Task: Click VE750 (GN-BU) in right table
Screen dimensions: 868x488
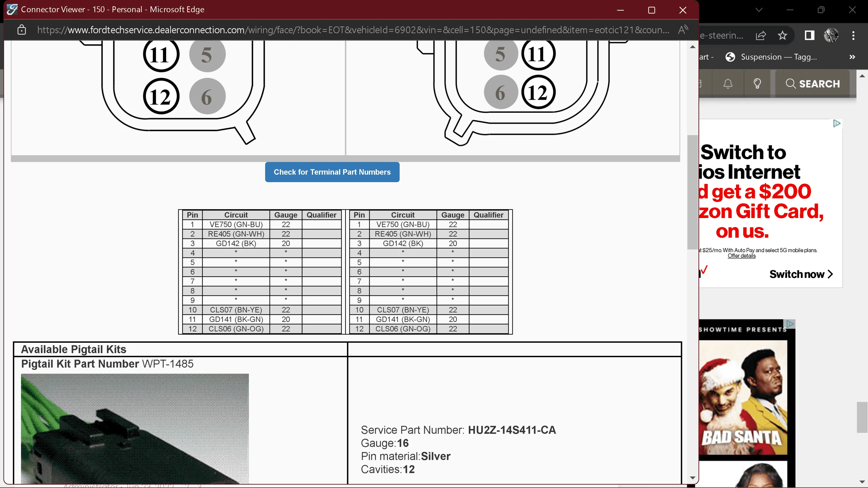Action: coord(403,225)
